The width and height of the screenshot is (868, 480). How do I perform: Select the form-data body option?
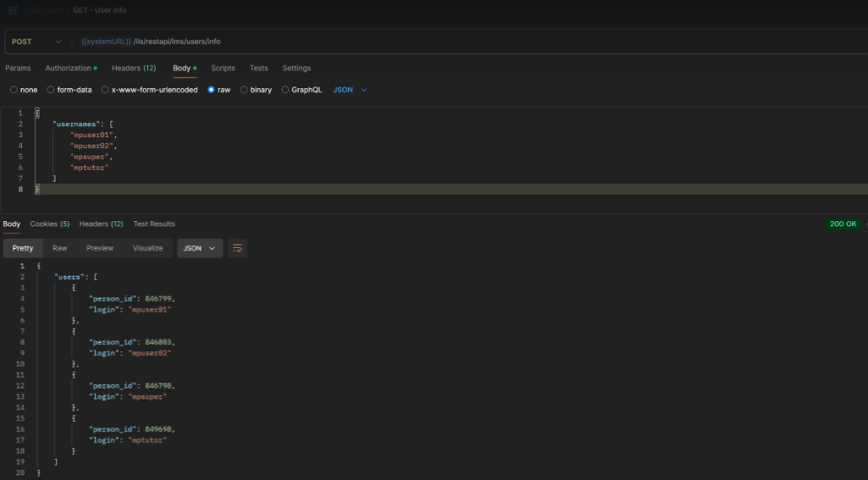pyautogui.click(x=50, y=90)
